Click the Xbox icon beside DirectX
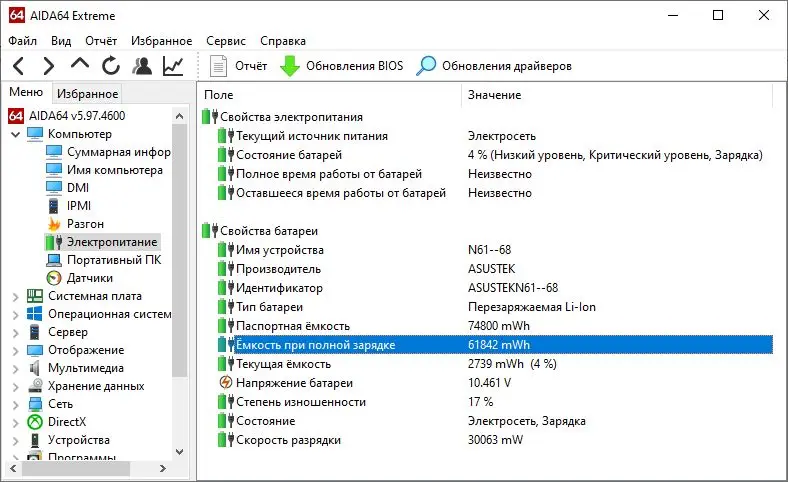 click(35, 422)
